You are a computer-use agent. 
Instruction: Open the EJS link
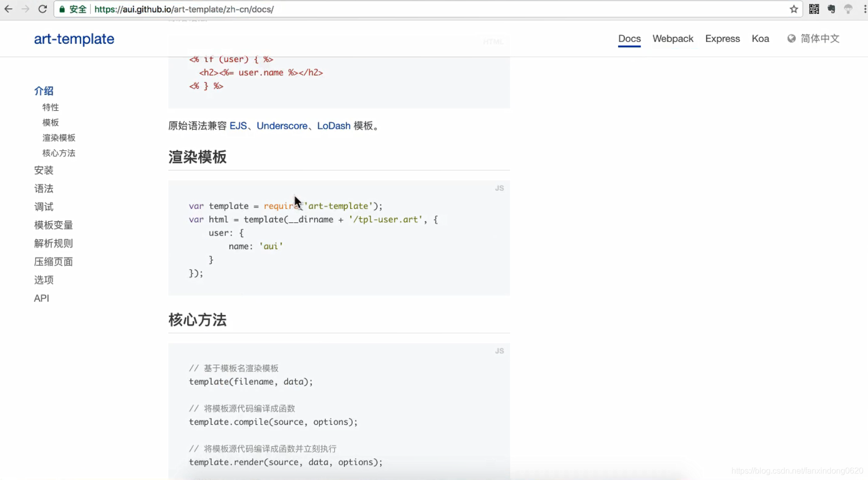[x=239, y=126]
